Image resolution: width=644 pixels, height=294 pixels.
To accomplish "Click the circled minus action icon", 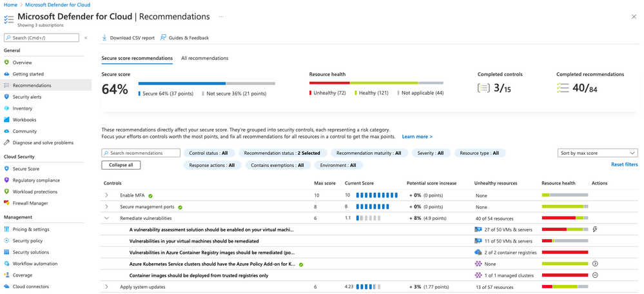I will [595, 275].
